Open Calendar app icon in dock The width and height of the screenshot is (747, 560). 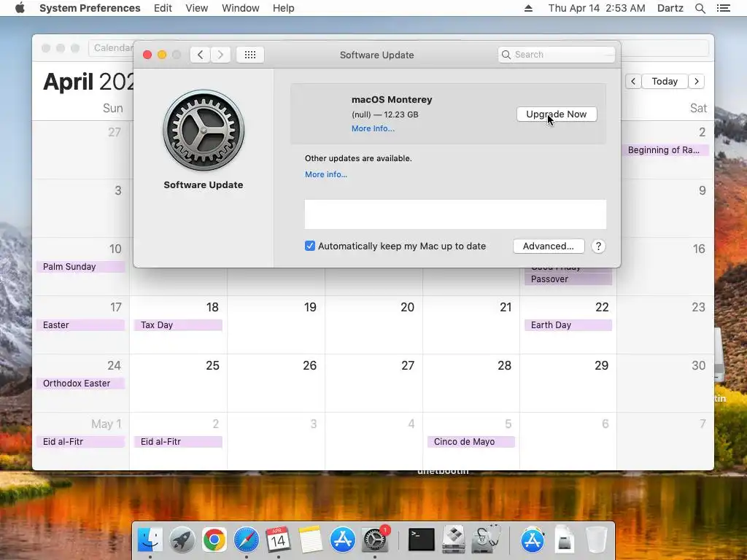click(x=278, y=540)
